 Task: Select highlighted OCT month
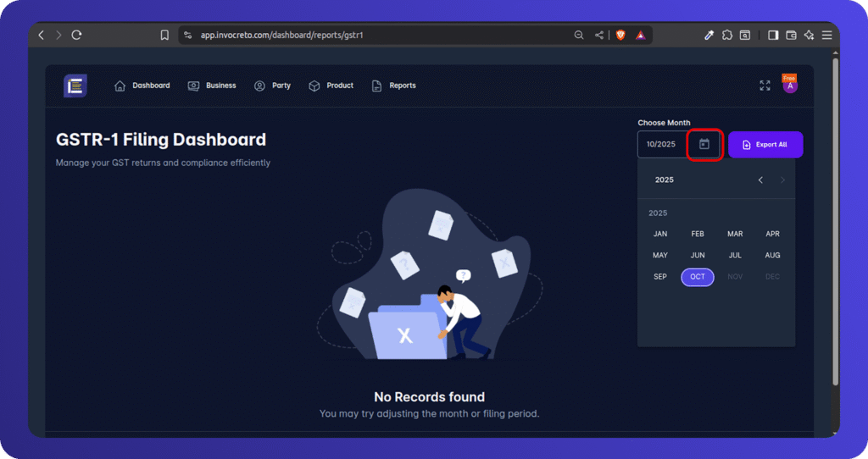click(x=698, y=277)
